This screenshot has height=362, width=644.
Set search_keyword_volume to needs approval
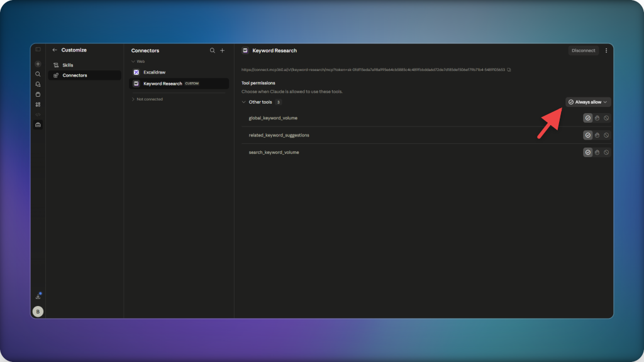click(x=597, y=152)
